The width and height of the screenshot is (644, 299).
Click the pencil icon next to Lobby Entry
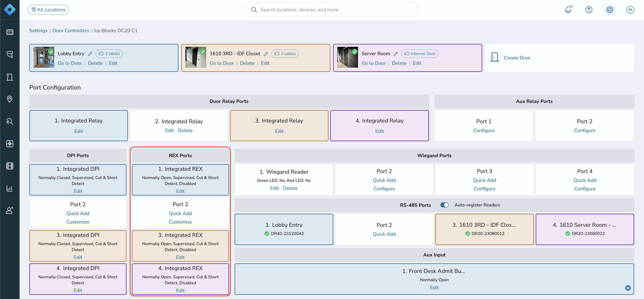point(90,54)
